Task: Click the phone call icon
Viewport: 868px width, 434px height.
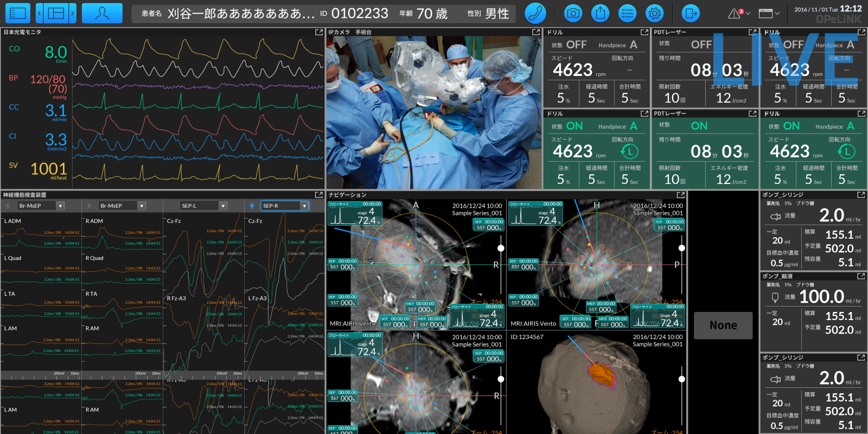Action: coord(535,13)
